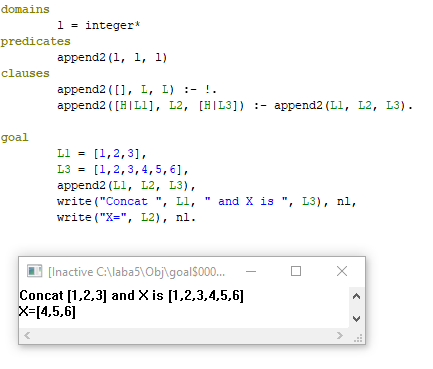Click the recursive append2([H|L1] clause line
This screenshot has width=433, height=369.
235,105
